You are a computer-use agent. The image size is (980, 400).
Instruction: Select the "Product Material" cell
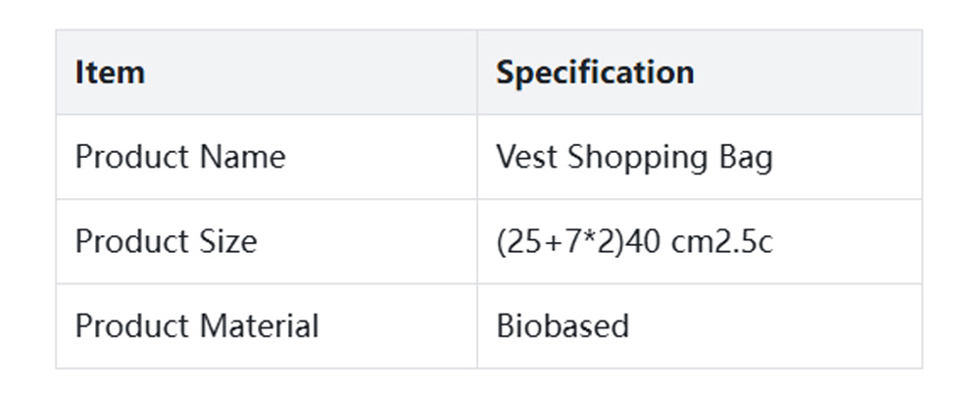[x=197, y=325]
